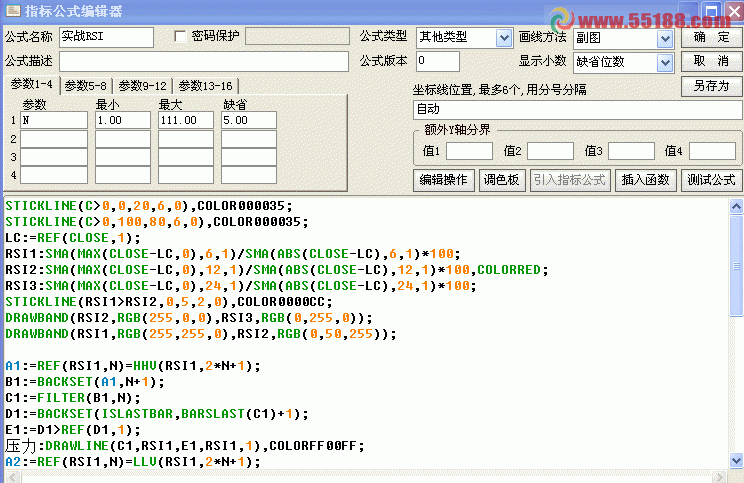This screenshot has width=744, height=483.
Task: Click the code line starting LC:=REF
Action: pos(73,238)
